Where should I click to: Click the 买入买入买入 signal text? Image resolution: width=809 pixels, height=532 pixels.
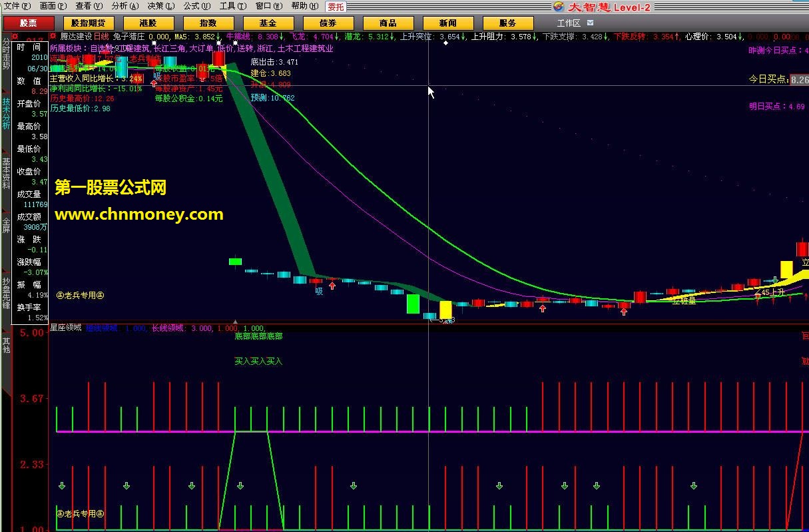pyautogui.click(x=258, y=362)
